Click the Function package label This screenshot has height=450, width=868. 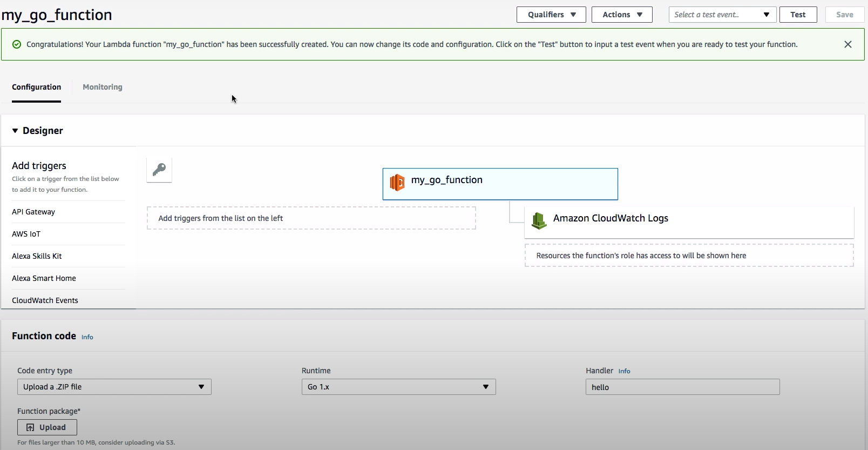pyautogui.click(x=49, y=411)
